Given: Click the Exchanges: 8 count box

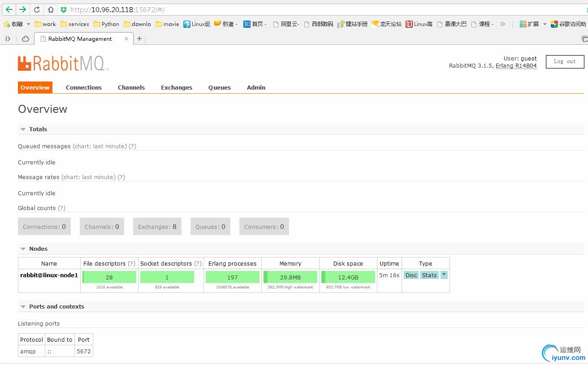Looking at the screenshot, I should [157, 227].
